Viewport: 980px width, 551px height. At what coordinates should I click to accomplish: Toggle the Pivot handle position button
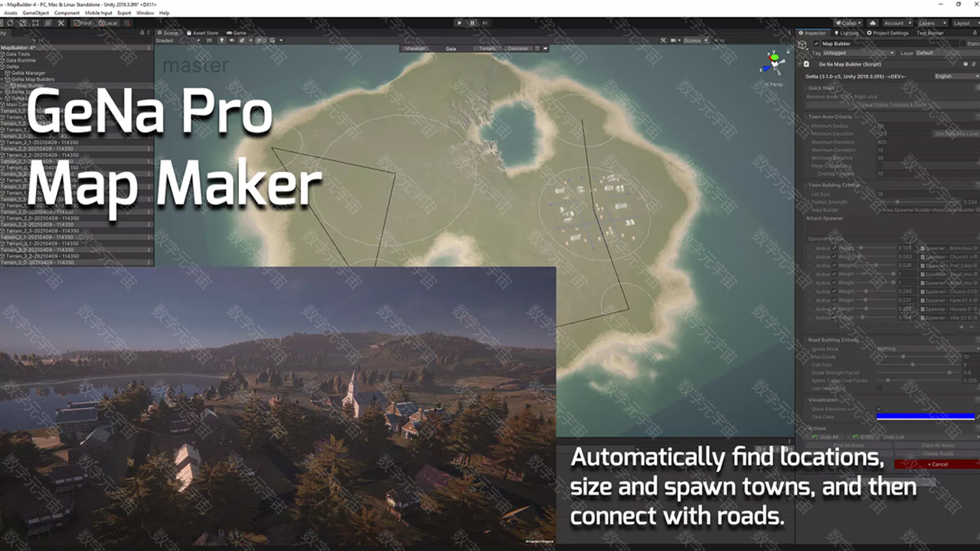click(83, 23)
